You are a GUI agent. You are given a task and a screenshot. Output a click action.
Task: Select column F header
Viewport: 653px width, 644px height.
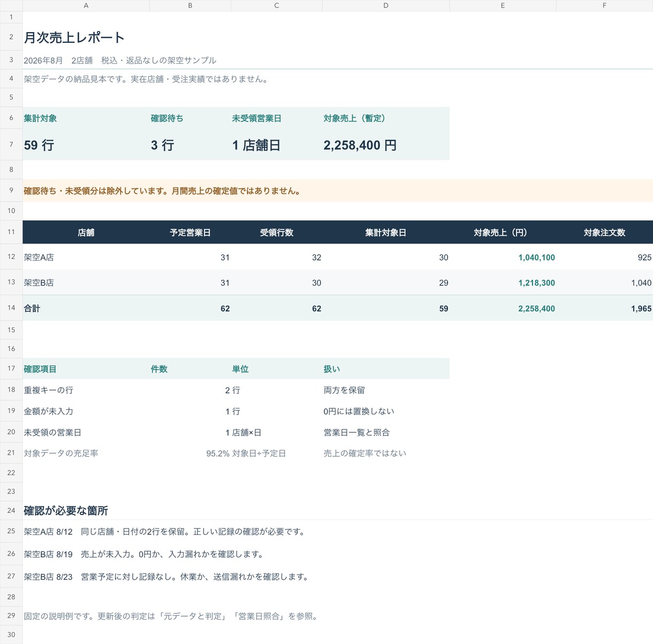coord(604,5)
